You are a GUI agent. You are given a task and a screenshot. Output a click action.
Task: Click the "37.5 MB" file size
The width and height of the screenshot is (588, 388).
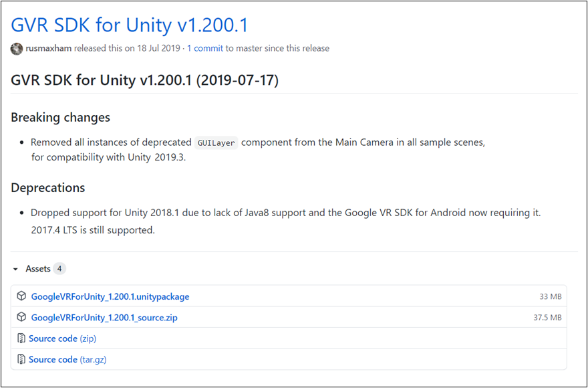click(x=547, y=317)
